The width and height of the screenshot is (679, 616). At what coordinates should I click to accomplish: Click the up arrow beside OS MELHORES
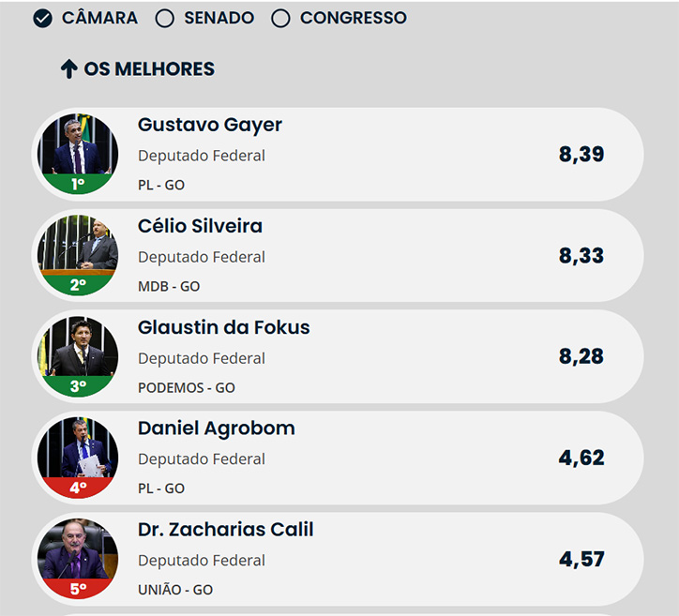[68, 68]
